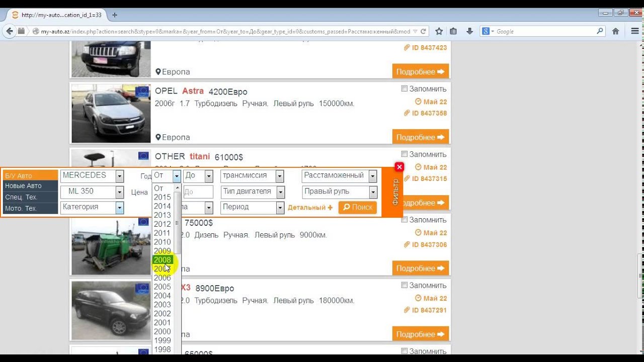The height and width of the screenshot is (362, 644).
Task: Tick Запомнить checkbox for 8900Евро listing
Action: [404, 286]
